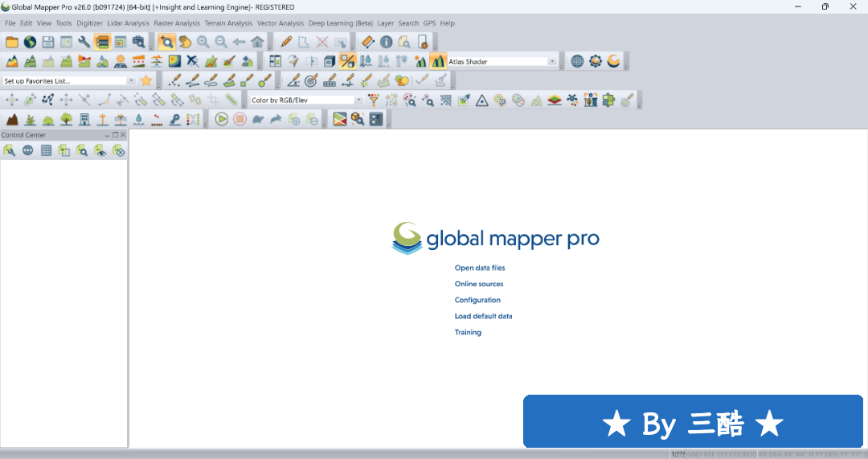Toggle the 3D view cube icon
This screenshot has height=459, width=868.
tap(330, 61)
